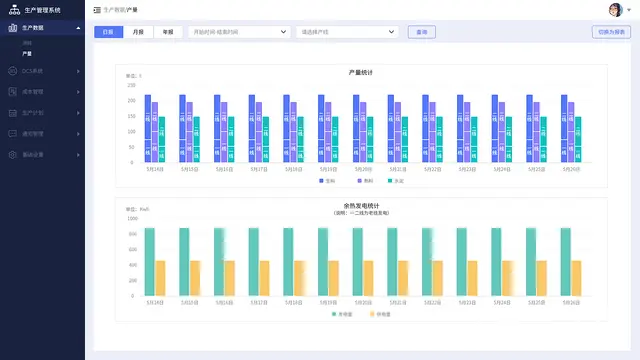The width and height of the screenshot is (640, 360).
Task: Click the switch-to-report button
Action: [611, 32]
